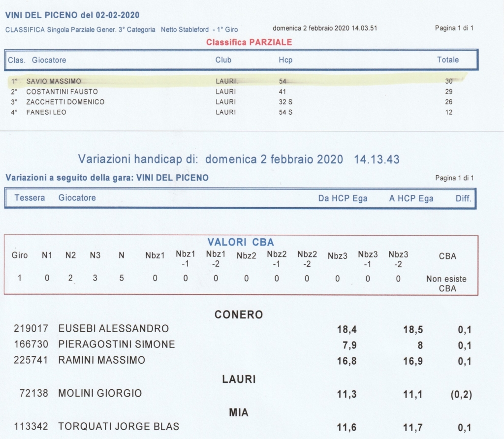This screenshot has height=439, width=504.
Task: Select the 'Clas.' column header
Action: (17, 60)
